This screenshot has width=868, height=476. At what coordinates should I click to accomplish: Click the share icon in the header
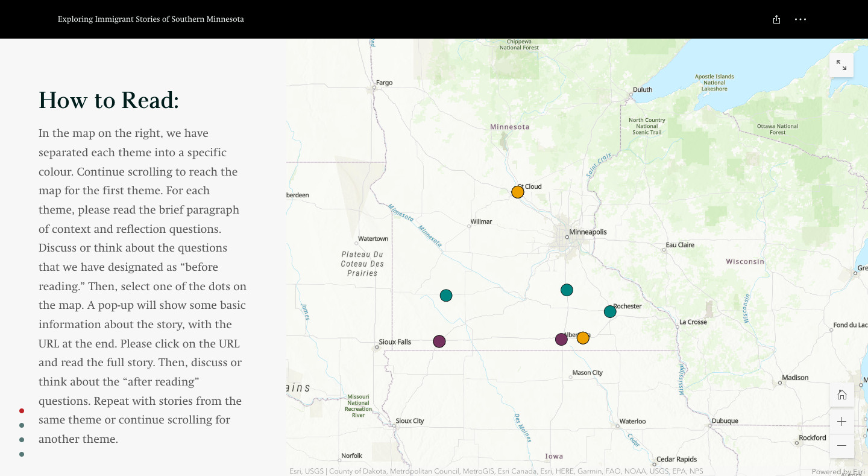776,19
